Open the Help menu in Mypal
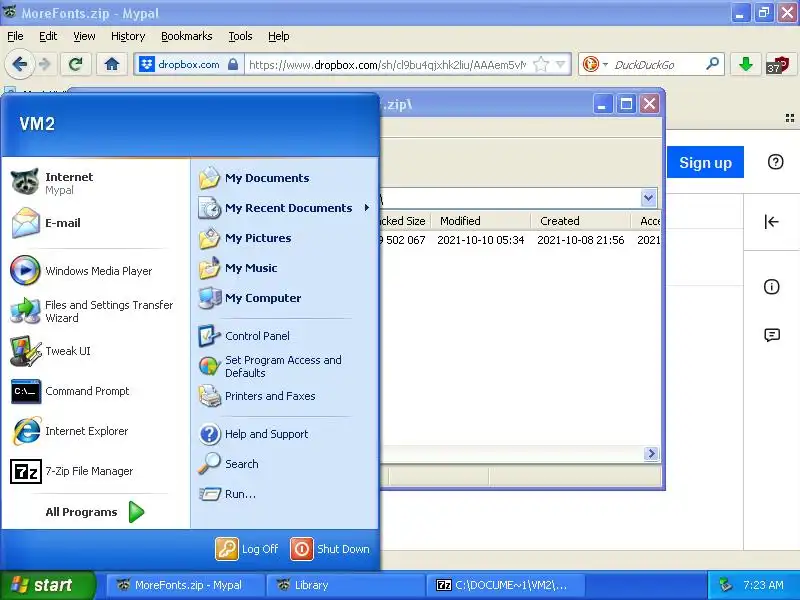 (279, 36)
